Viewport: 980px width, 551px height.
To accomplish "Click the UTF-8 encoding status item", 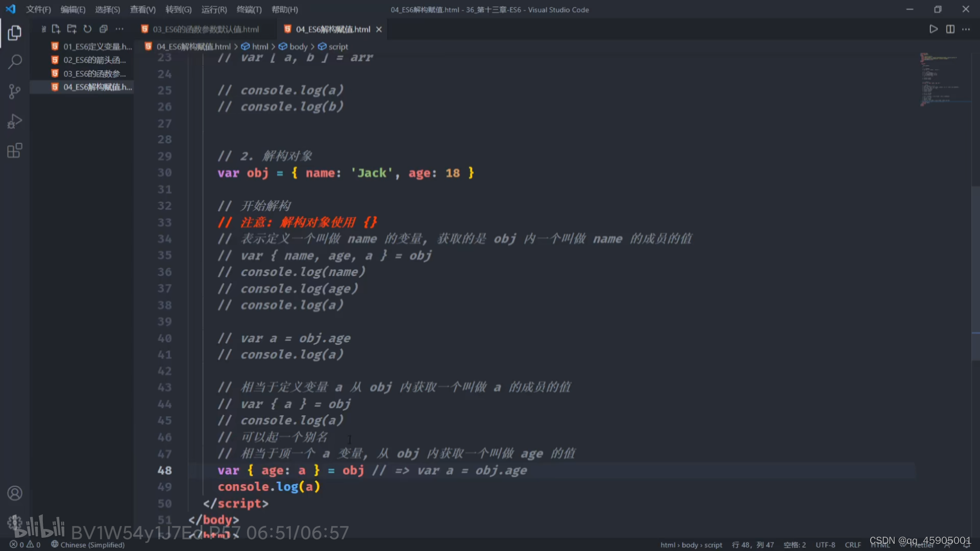I will pyautogui.click(x=825, y=544).
